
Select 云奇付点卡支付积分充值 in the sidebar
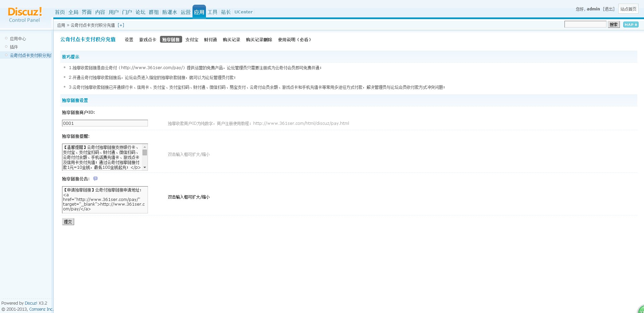pos(31,55)
